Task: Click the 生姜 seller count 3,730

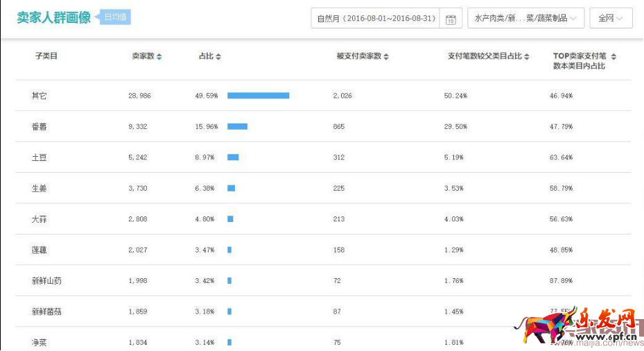Action: click(138, 189)
